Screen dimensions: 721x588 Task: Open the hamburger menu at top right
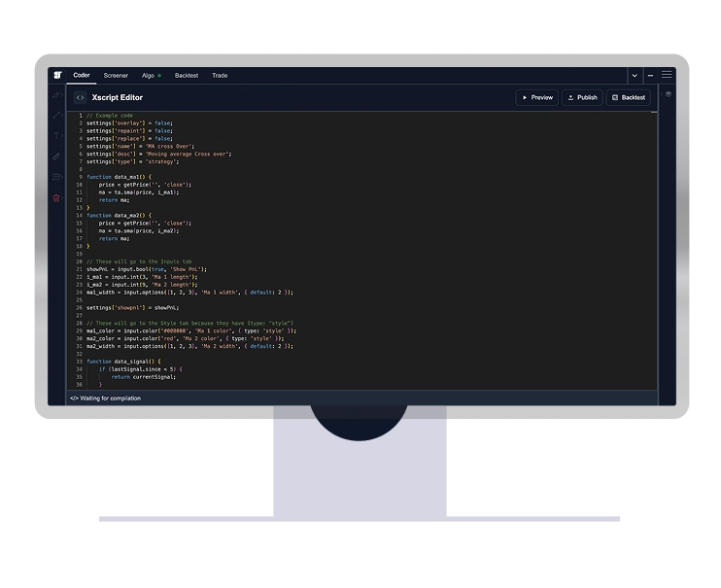tap(667, 75)
